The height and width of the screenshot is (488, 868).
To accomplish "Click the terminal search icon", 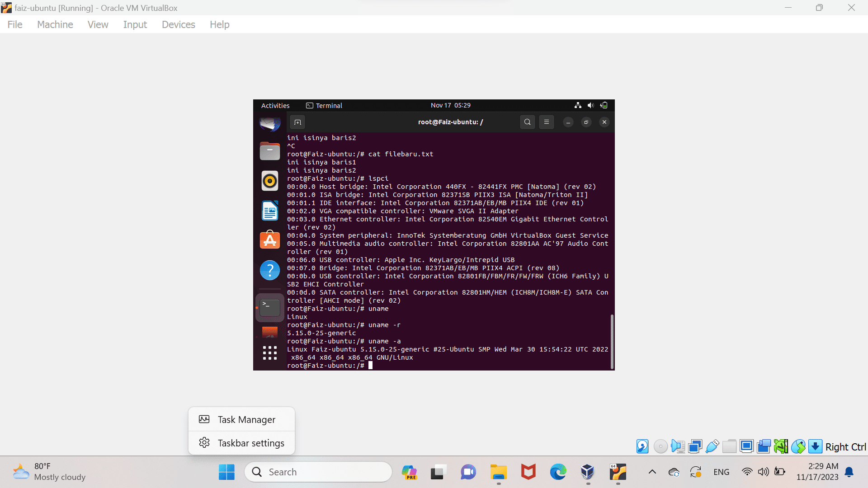I will [528, 122].
